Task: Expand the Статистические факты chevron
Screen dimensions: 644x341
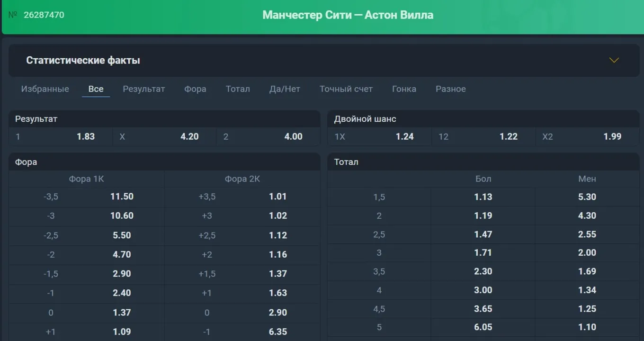Action: (x=614, y=60)
